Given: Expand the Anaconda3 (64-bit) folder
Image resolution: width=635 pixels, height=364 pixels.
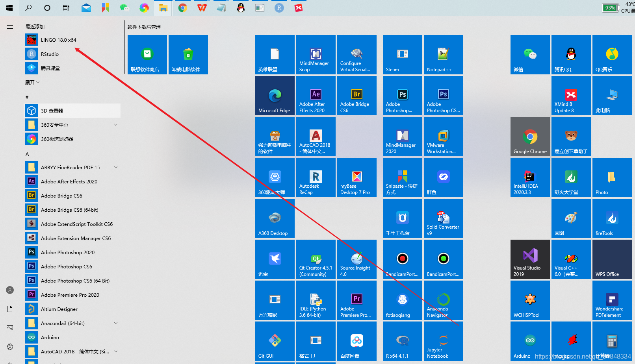Looking at the screenshot, I should click(116, 323).
